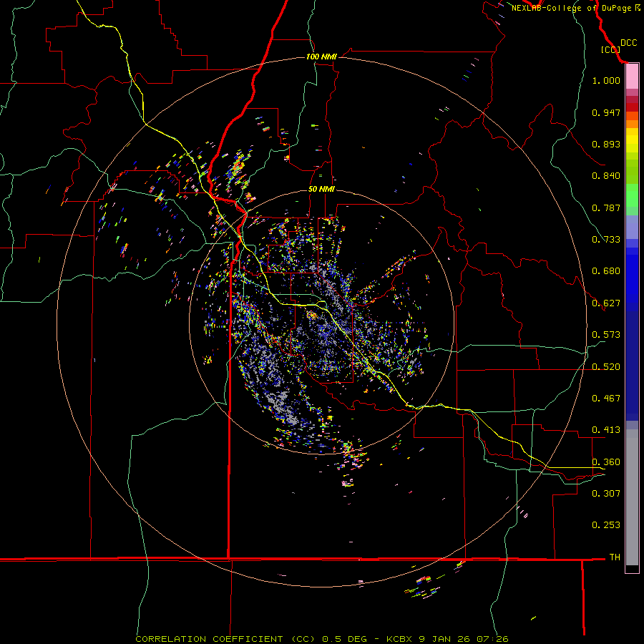644x644 pixels.
Task: Select the 0.893 scale value
Action: coord(606,144)
